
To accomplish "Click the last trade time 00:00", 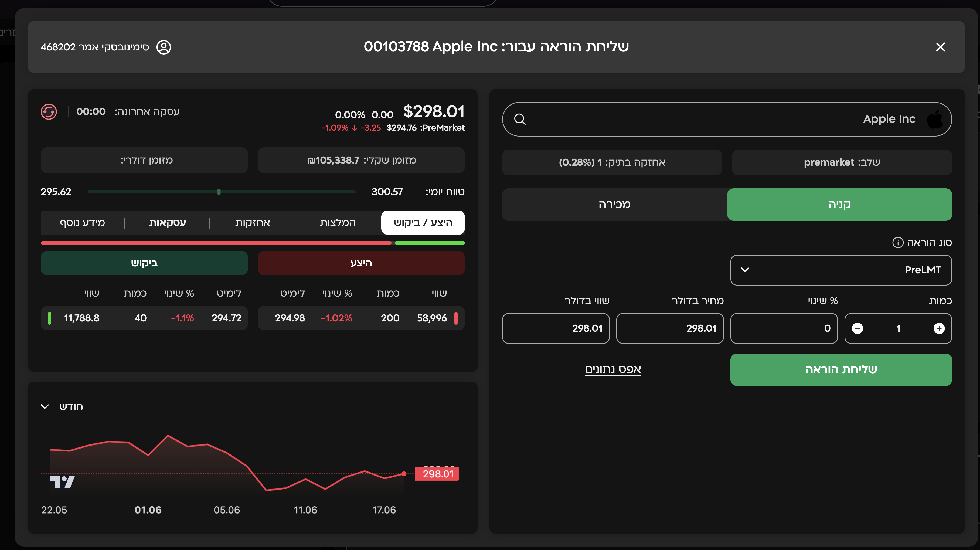I will pos(91,111).
